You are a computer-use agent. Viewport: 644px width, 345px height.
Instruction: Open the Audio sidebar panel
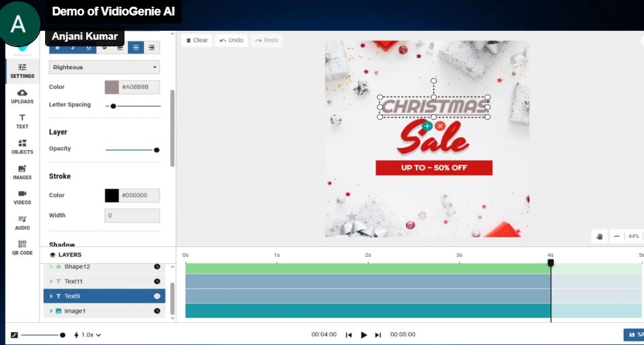point(22,223)
